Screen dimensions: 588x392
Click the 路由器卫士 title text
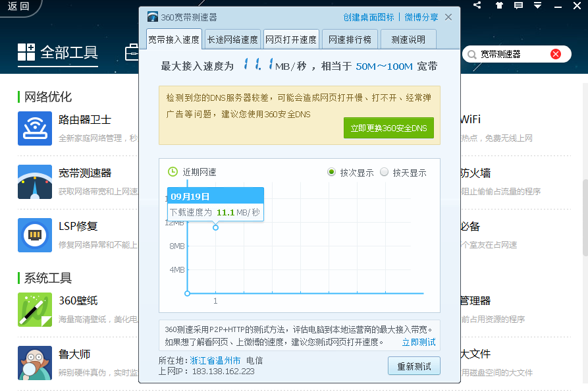[x=85, y=120]
